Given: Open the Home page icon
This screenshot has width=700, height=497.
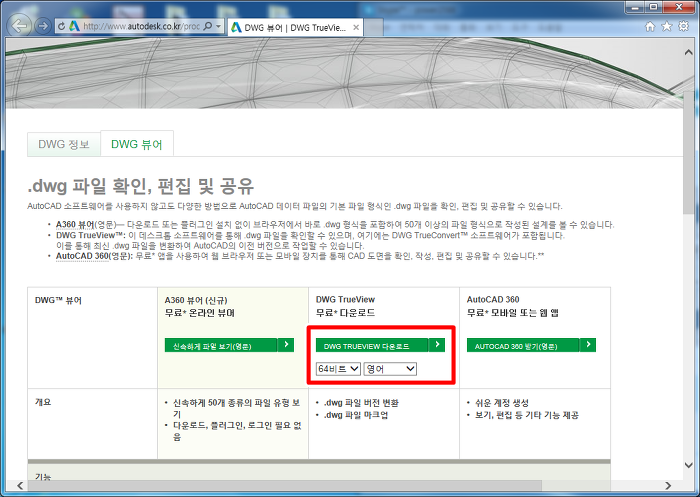Looking at the screenshot, I should (650, 27).
